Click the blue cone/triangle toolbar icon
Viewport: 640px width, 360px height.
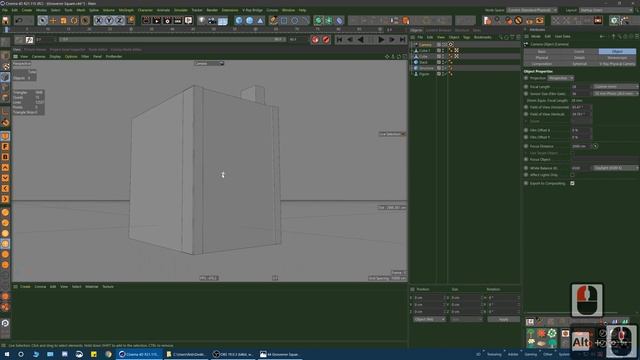point(260,20)
